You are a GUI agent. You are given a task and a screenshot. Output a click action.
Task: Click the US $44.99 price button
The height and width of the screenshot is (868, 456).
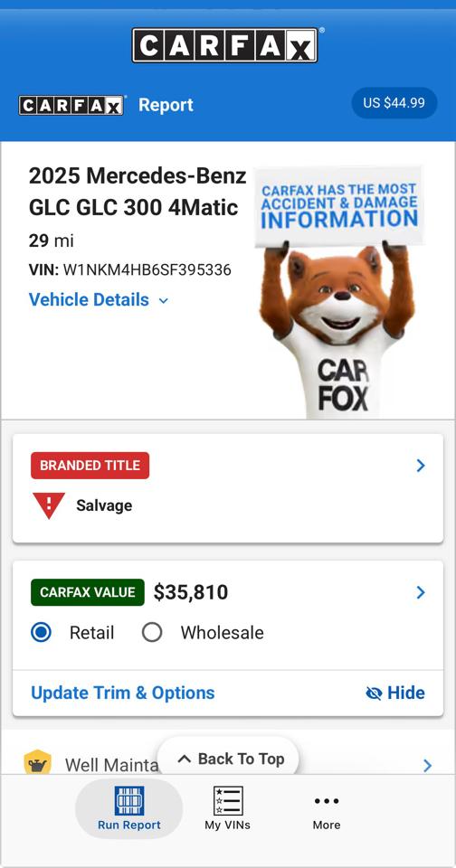click(x=394, y=103)
